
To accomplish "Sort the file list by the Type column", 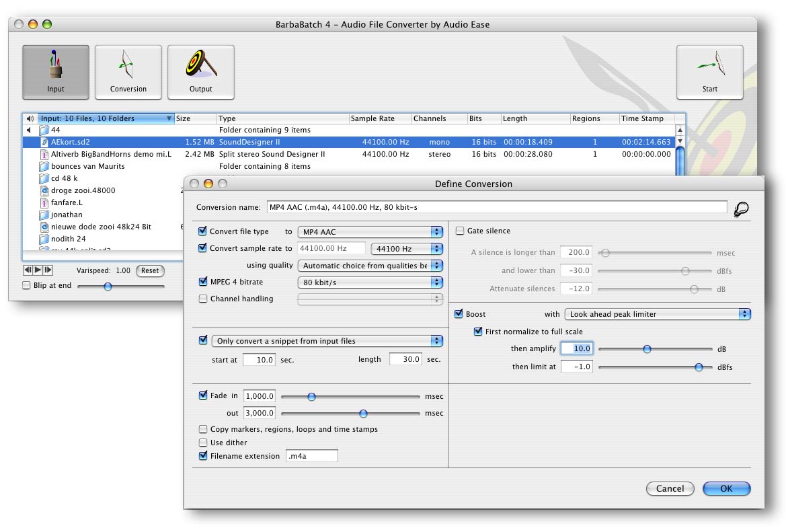I will pyautogui.click(x=282, y=118).
